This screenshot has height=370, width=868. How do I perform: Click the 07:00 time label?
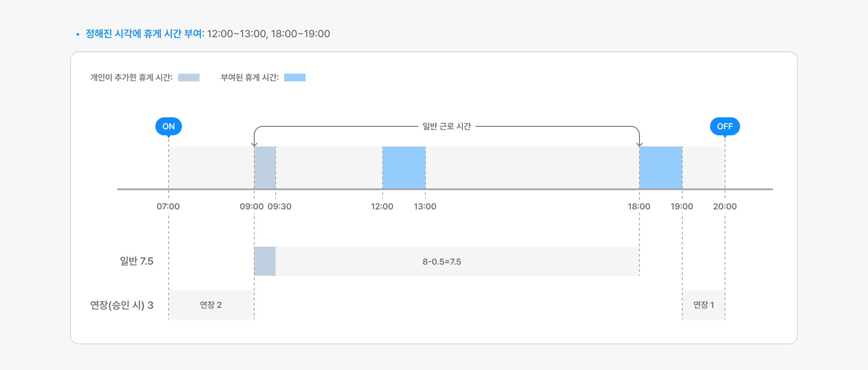point(168,206)
